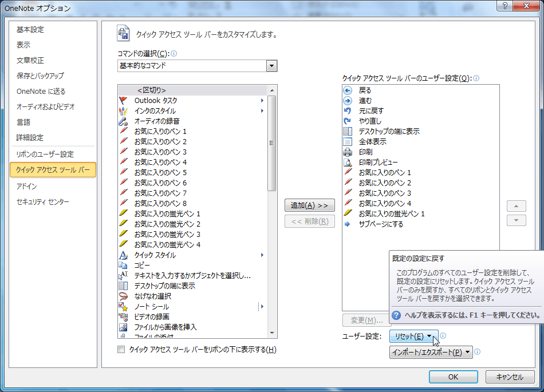Click info icon next to インポート/エクスポート button
This screenshot has height=392, width=544.
pos(478,352)
